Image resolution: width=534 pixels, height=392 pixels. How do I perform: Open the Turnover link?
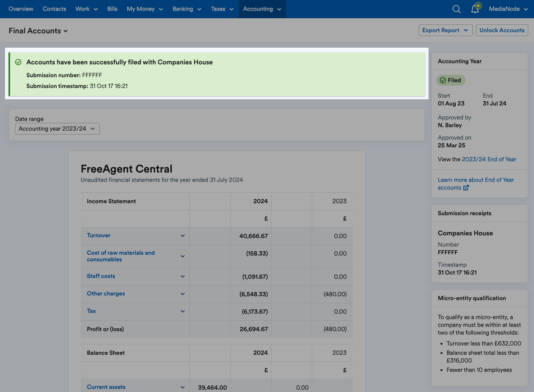[x=99, y=235]
